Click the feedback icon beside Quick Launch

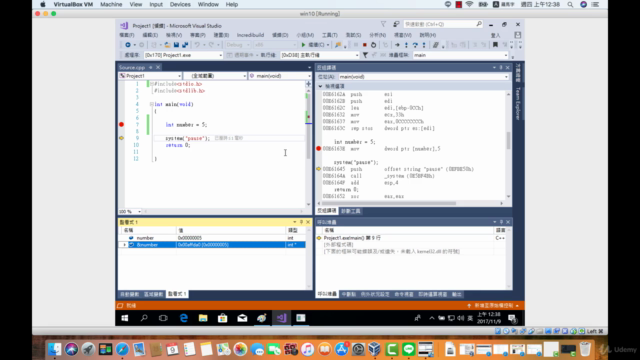pyautogui.click(x=396, y=24)
